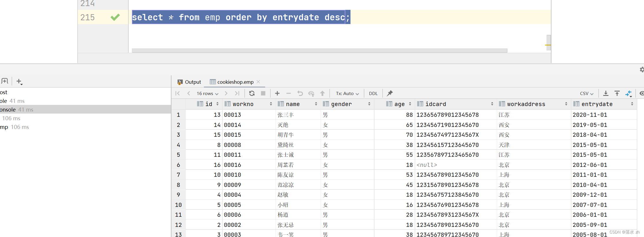This screenshot has height=237, width=644.
Task: Click the workaddress cell 天津
Action: (534, 145)
